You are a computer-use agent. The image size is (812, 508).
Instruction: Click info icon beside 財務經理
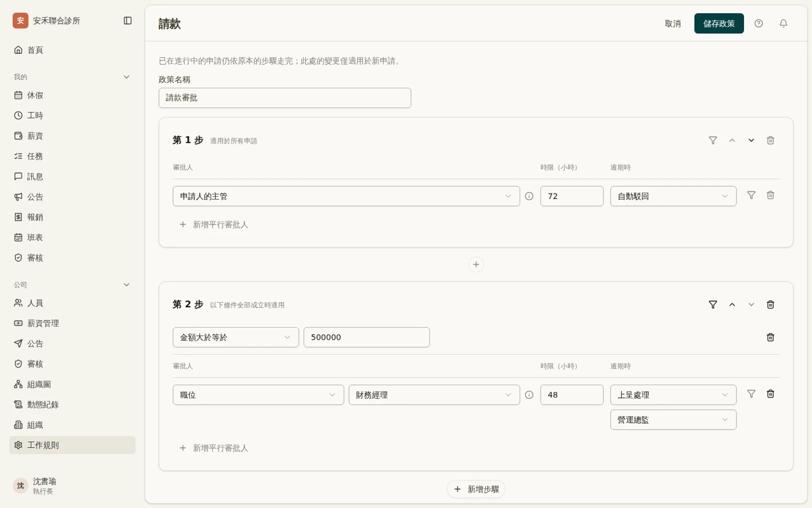529,395
